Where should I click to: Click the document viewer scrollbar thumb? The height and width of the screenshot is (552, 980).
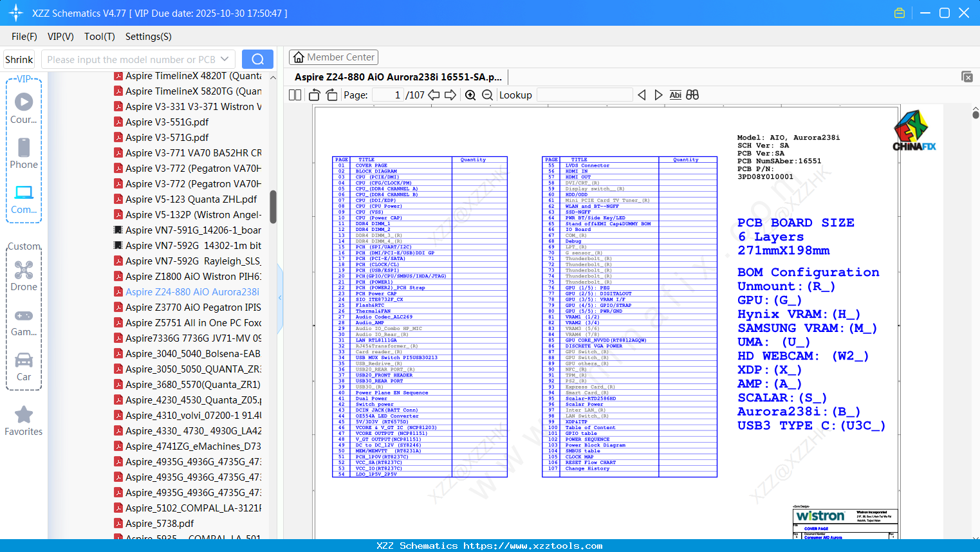975,115
